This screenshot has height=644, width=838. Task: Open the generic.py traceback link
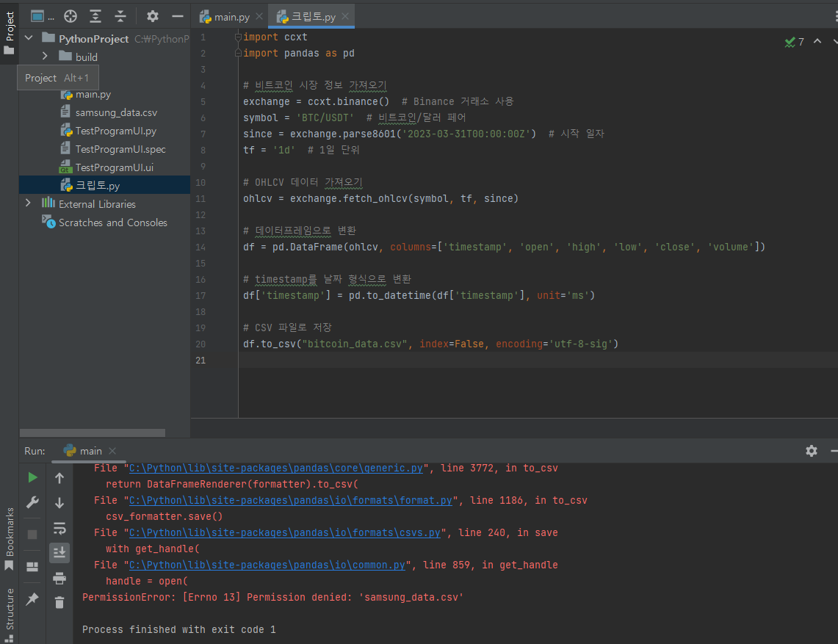coord(275,468)
